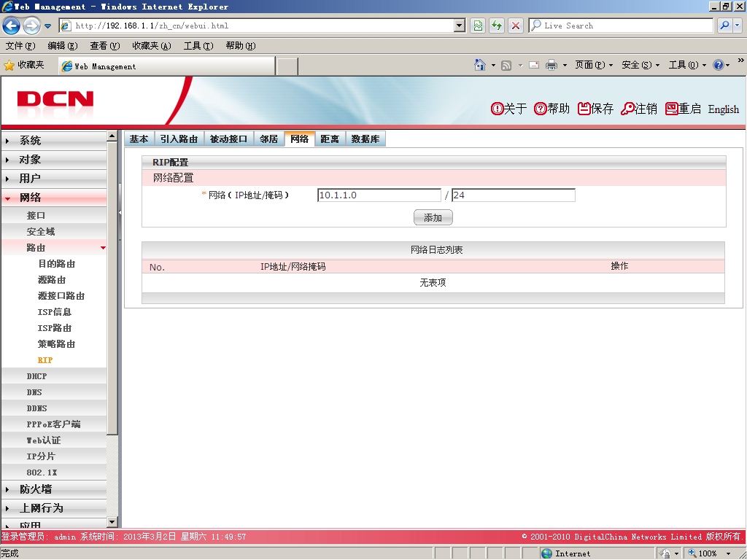Click the 注销 logout link
747x560 pixels.
pos(639,109)
